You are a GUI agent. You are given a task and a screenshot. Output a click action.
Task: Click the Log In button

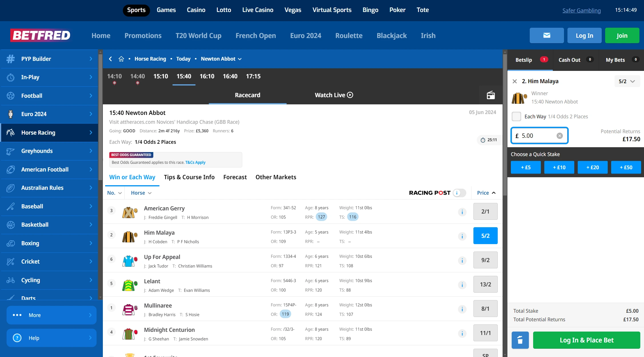pyautogui.click(x=584, y=35)
